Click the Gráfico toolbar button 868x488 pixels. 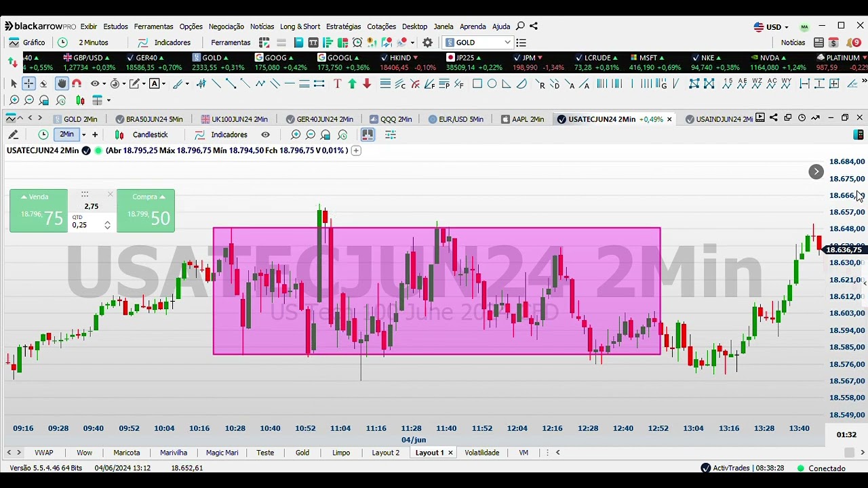[27, 42]
